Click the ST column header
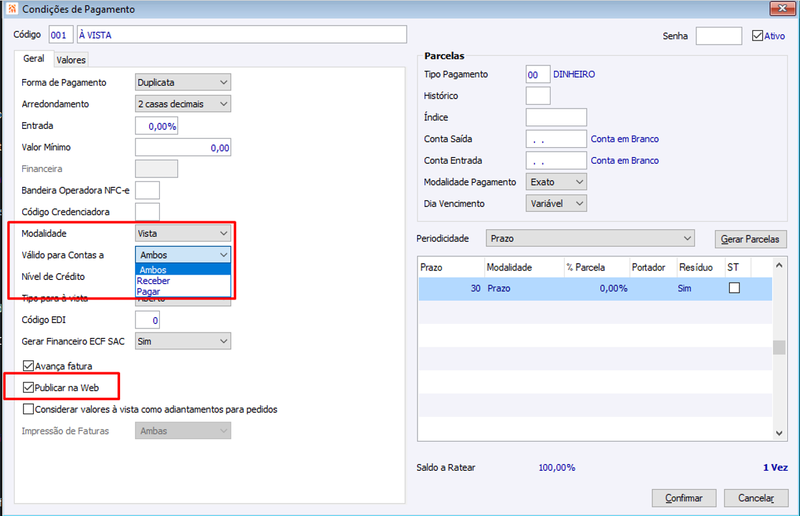Viewport: 800px width, 516px height. [x=738, y=267]
